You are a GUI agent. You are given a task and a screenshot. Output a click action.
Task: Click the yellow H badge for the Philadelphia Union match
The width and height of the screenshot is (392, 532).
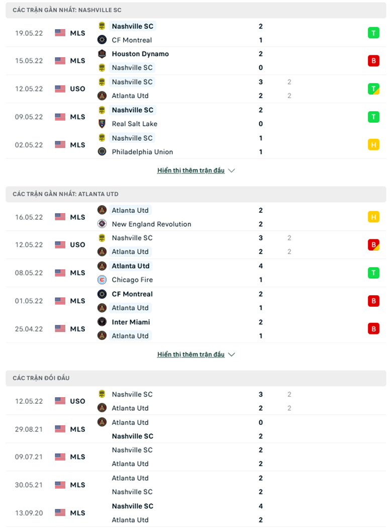pyautogui.click(x=373, y=145)
